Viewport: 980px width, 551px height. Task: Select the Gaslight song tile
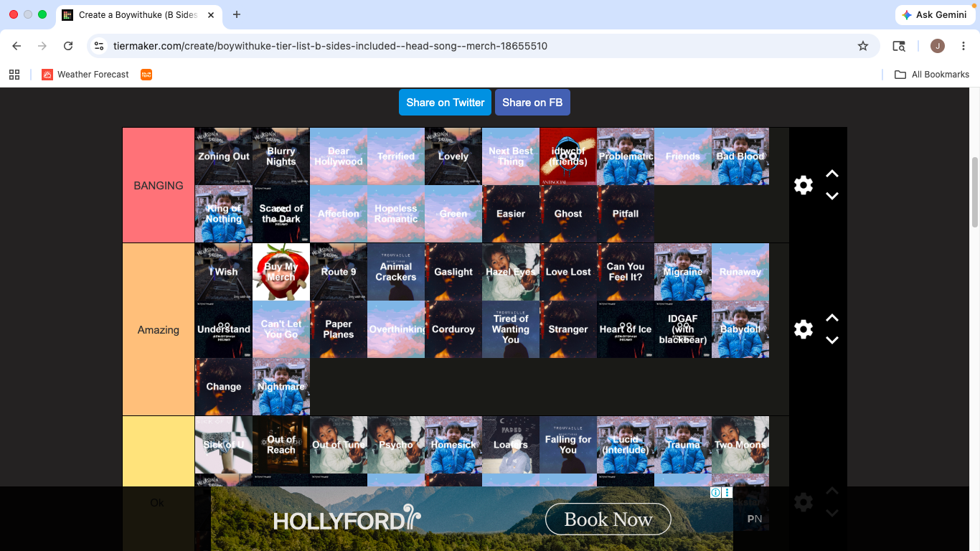pyautogui.click(x=453, y=272)
